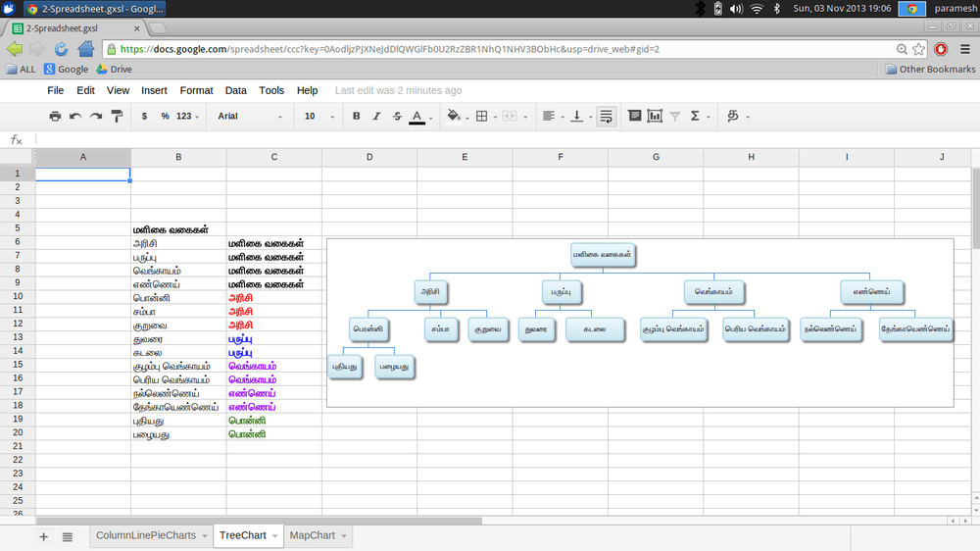This screenshot has width=980, height=551.
Task: Select cell A1 in the spreadsheet
Action: point(82,174)
